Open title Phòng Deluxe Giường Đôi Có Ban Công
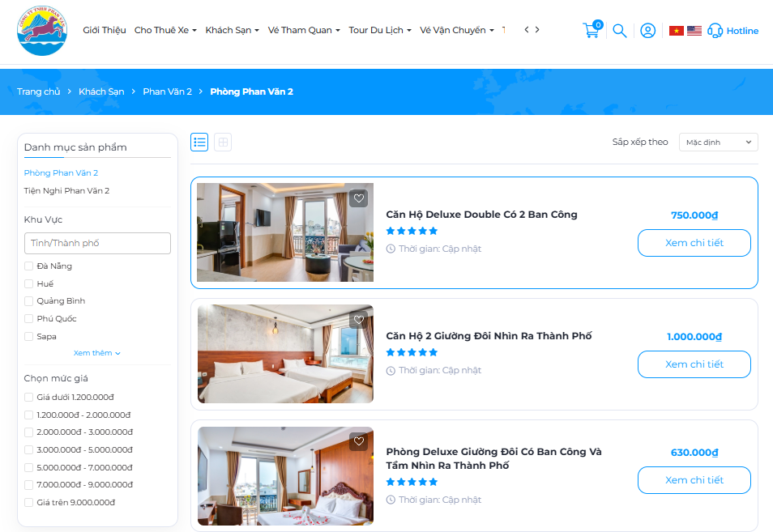 tap(493, 458)
